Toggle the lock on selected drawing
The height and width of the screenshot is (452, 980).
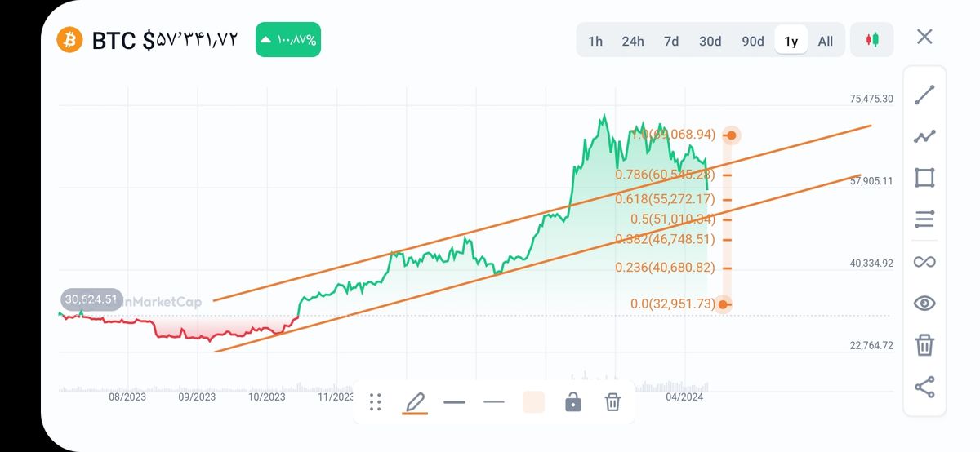coord(573,401)
